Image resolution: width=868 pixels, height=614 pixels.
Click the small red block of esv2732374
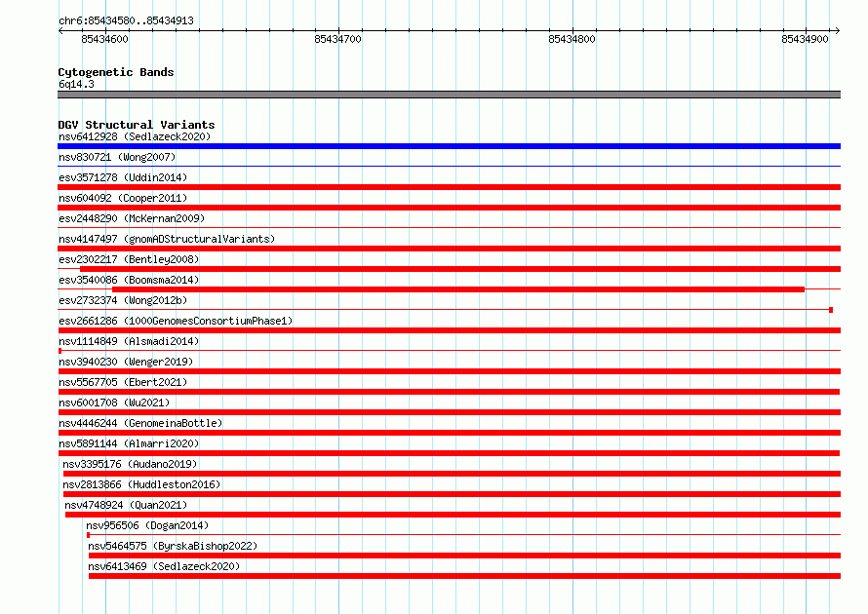tap(831, 310)
